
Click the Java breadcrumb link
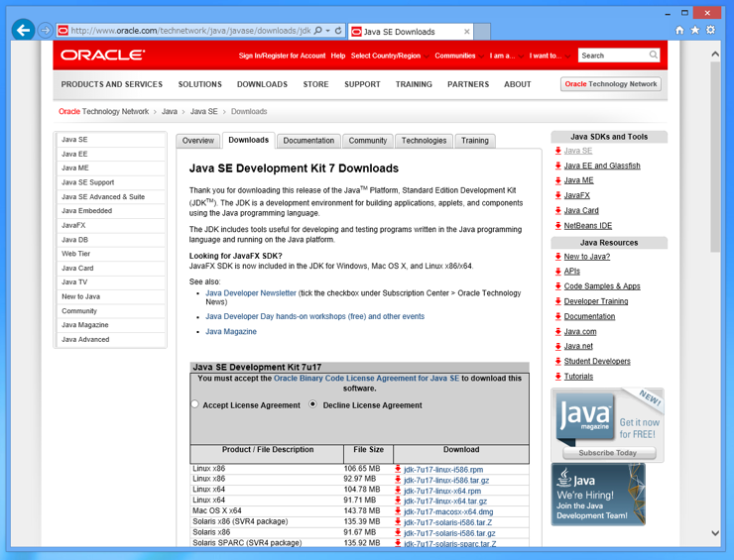(x=170, y=111)
